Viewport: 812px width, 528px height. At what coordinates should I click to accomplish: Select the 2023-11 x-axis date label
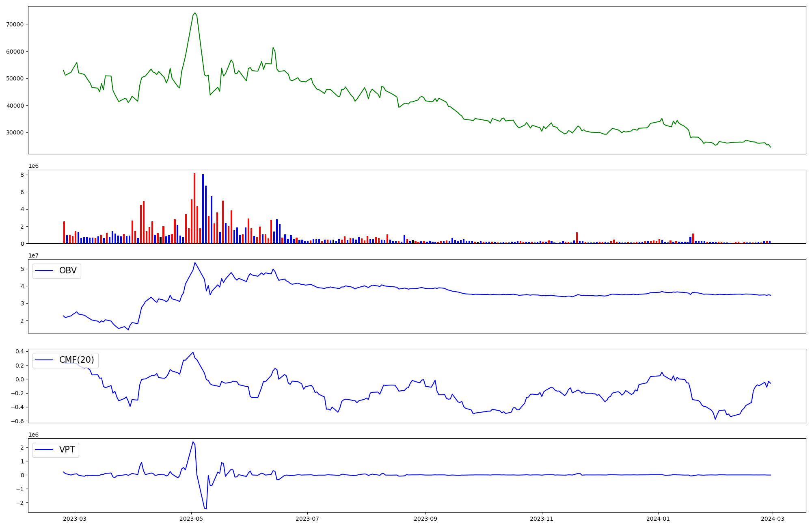(x=542, y=519)
